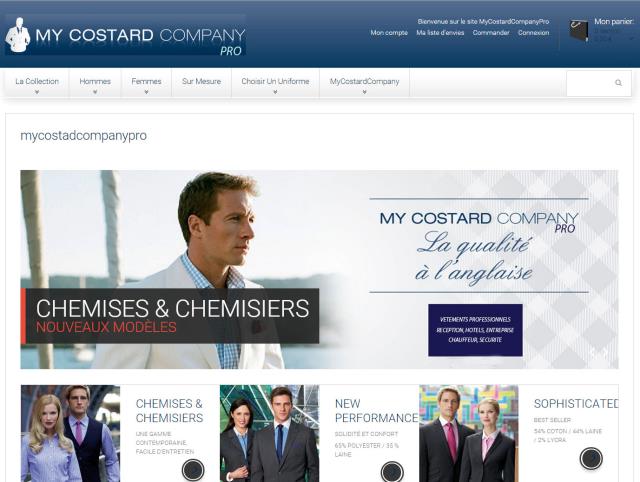The height and width of the screenshot is (482, 640).
Task: Click the Chemises & Chemisiers main banner
Action: [x=319, y=269]
